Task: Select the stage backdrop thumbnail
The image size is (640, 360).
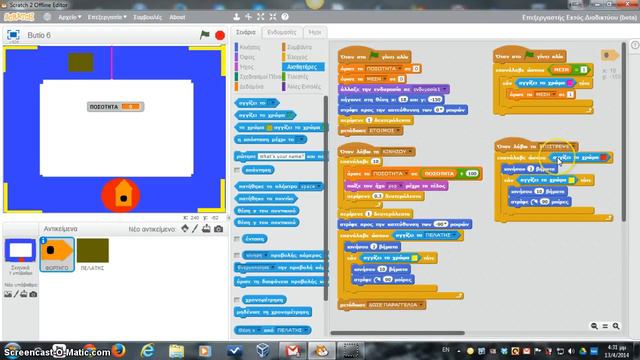Action: point(20,251)
